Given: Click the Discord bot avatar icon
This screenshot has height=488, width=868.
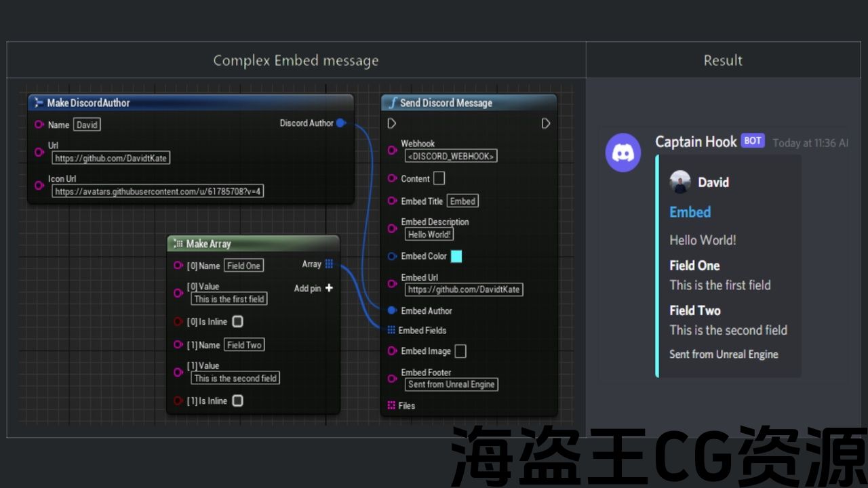Looking at the screenshot, I should click(x=623, y=152).
